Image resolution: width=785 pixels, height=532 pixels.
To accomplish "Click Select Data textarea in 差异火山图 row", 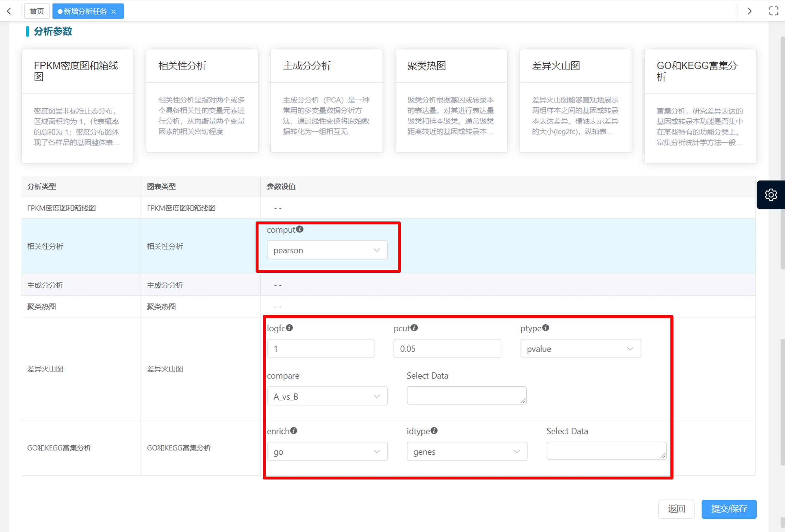I will point(466,395).
